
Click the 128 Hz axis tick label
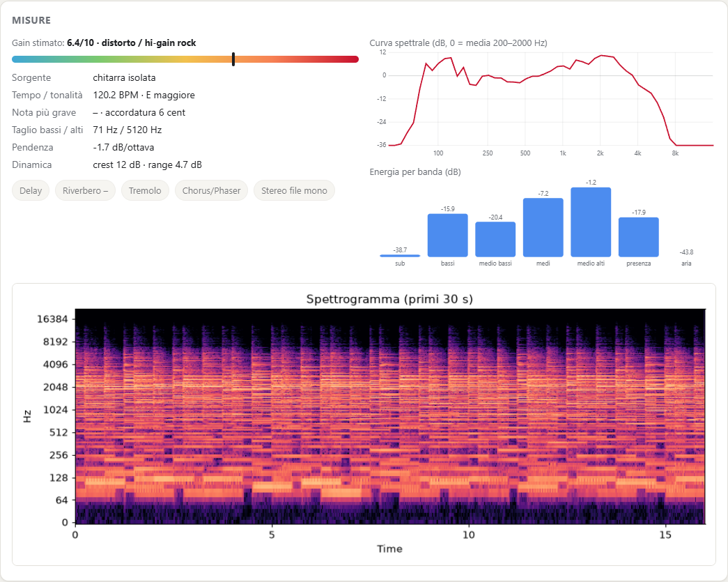click(59, 477)
